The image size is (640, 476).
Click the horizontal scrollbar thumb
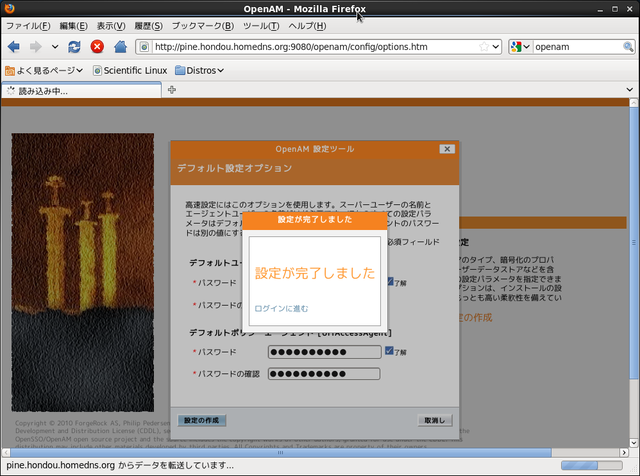coord(281,452)
